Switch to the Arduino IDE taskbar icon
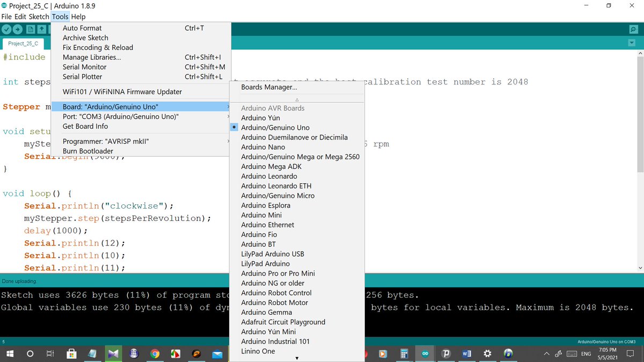 [x=425, y=354]
